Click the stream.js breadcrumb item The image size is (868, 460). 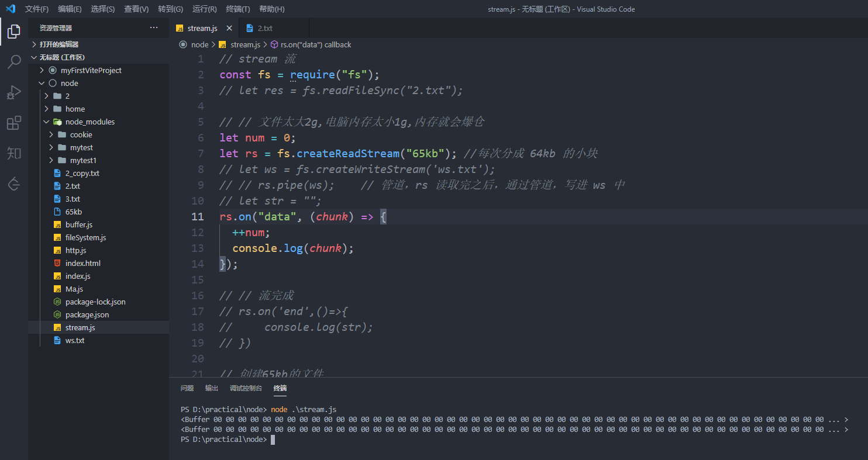[245, 44]
